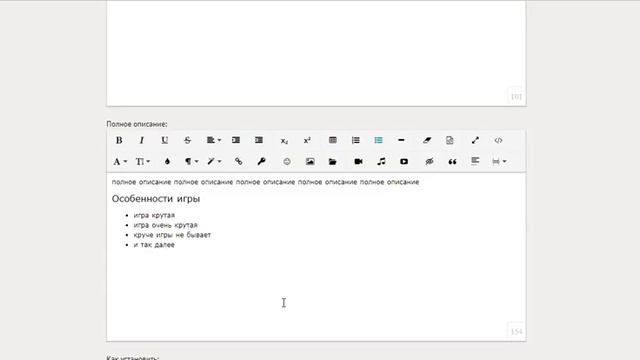Viewport: 640px width, 360px height.
Task: Click the indent icon
Action: [259, 140]
